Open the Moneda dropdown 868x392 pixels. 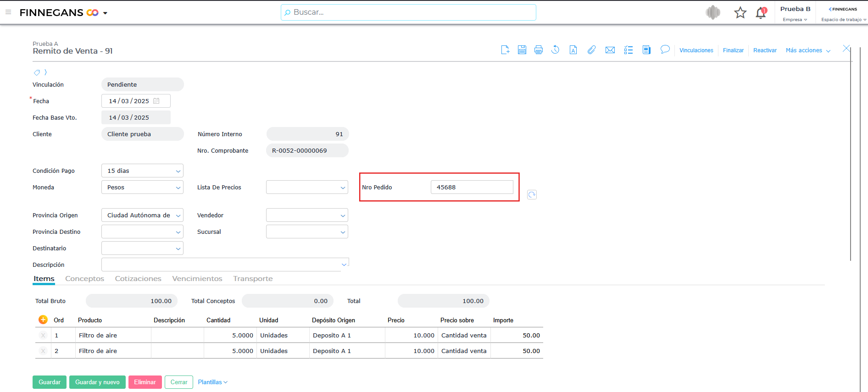pos(178,188)
